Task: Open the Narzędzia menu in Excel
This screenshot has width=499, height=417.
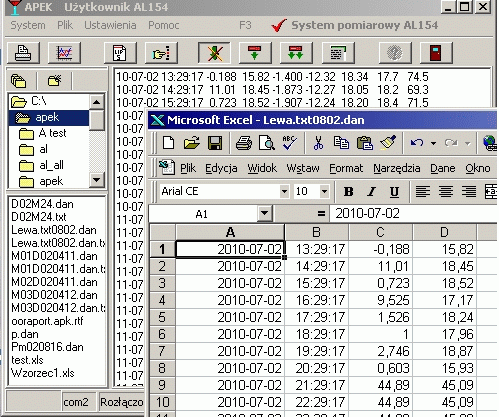Action: point(396,168)
